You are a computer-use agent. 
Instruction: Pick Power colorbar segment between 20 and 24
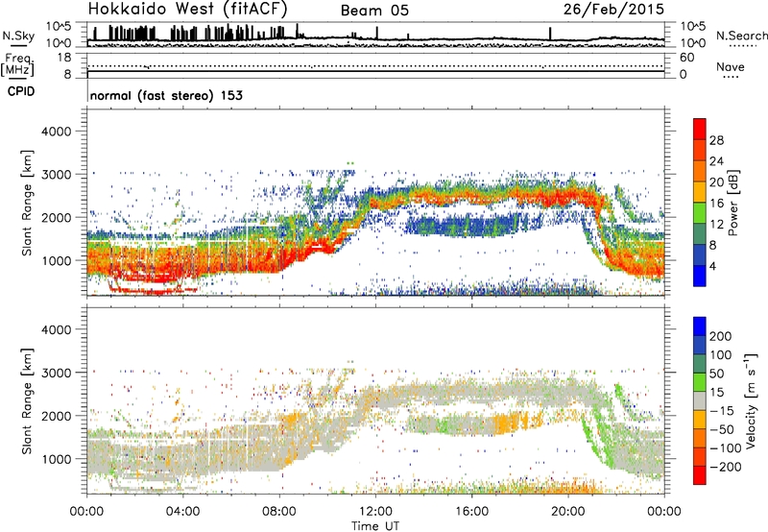pyautogui.click(x=700, y=171)
